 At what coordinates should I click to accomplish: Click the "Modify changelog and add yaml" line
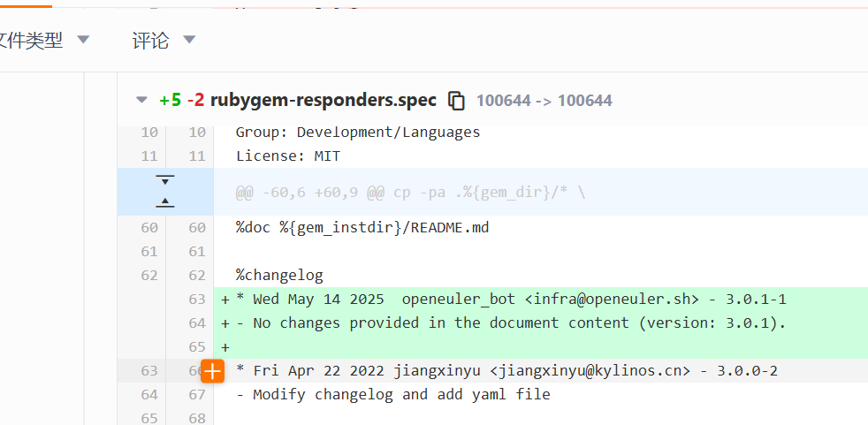[392, 395]
